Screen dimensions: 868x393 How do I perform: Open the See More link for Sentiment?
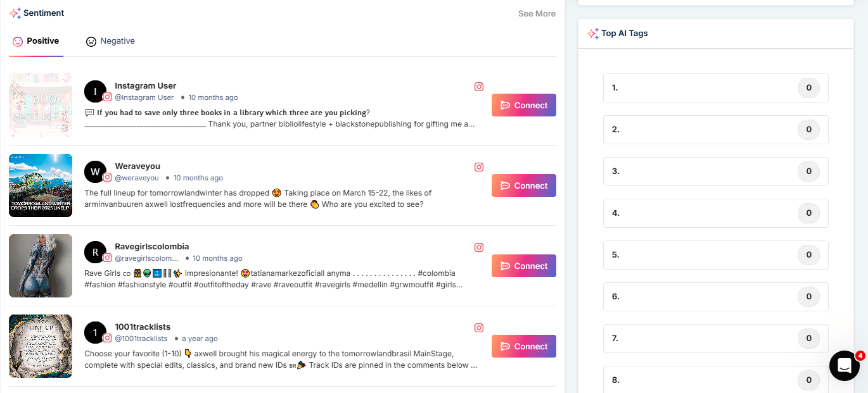tap(536, 13)
